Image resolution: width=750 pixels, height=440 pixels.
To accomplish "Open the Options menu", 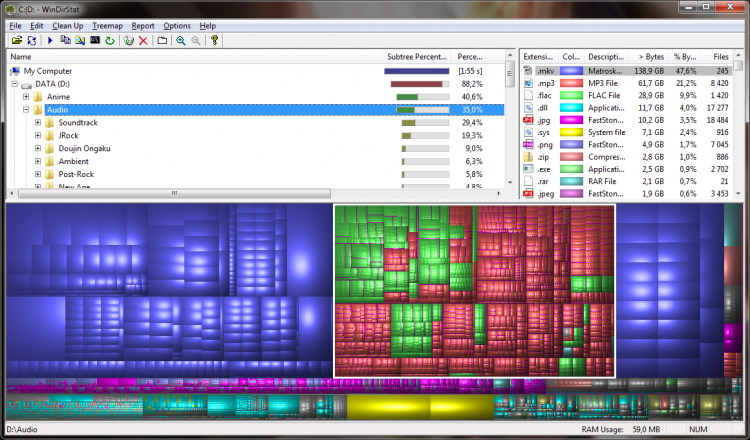I will pos(177,26).
